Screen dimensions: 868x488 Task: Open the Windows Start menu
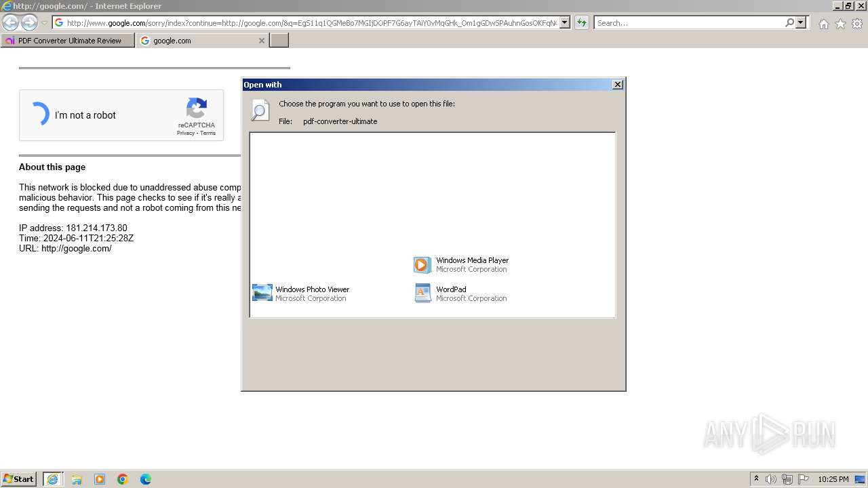pyautogui.click(x=19, y=479)
